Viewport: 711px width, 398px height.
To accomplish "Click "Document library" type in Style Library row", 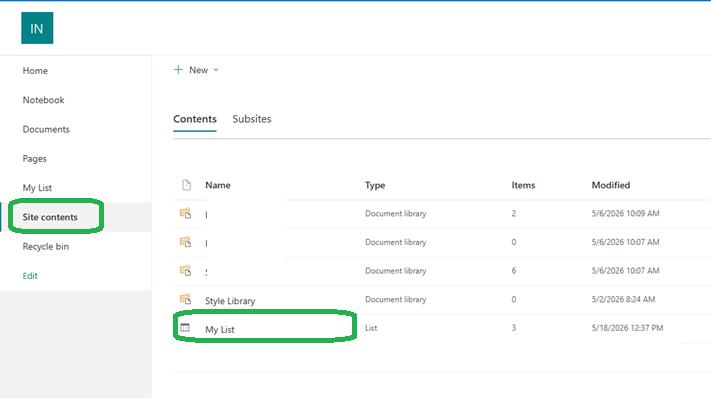I will click(x=395, y=299).
